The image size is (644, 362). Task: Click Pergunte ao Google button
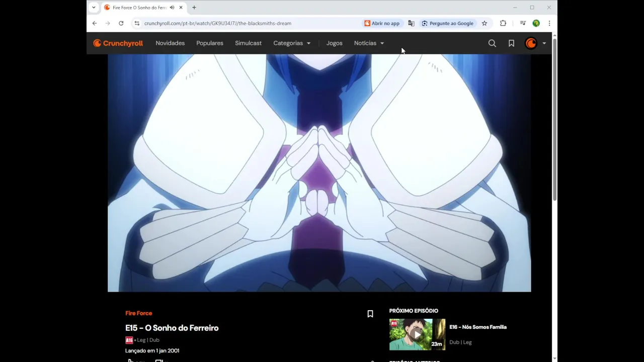(447, 23)
